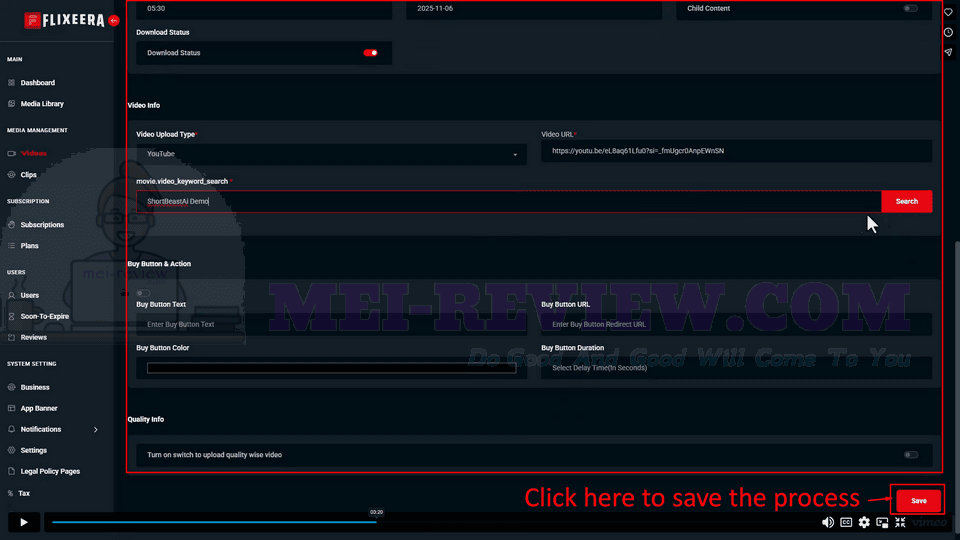Enable the Child Content switch

click(910, 9)
